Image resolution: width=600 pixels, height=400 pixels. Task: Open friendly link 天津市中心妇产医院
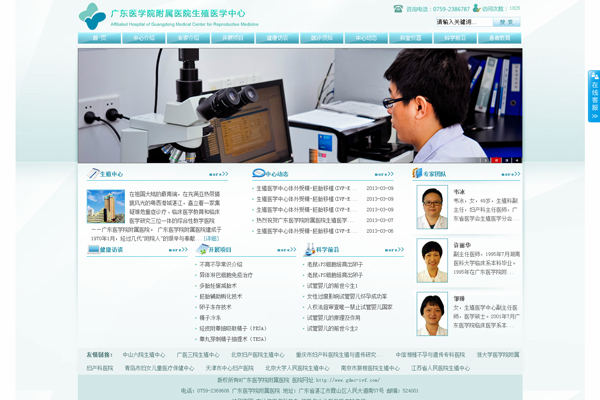click(230, 368)
